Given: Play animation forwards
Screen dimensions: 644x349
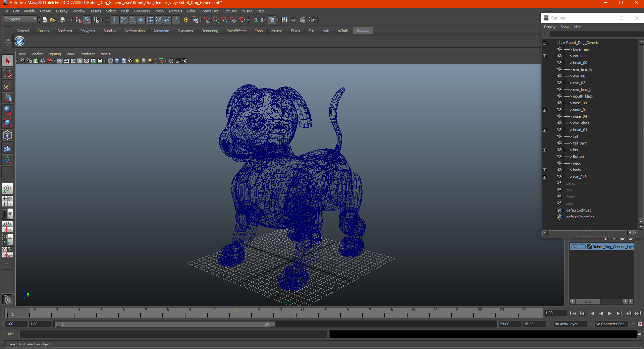Looking at the screenshot, I should pos(610,313).
